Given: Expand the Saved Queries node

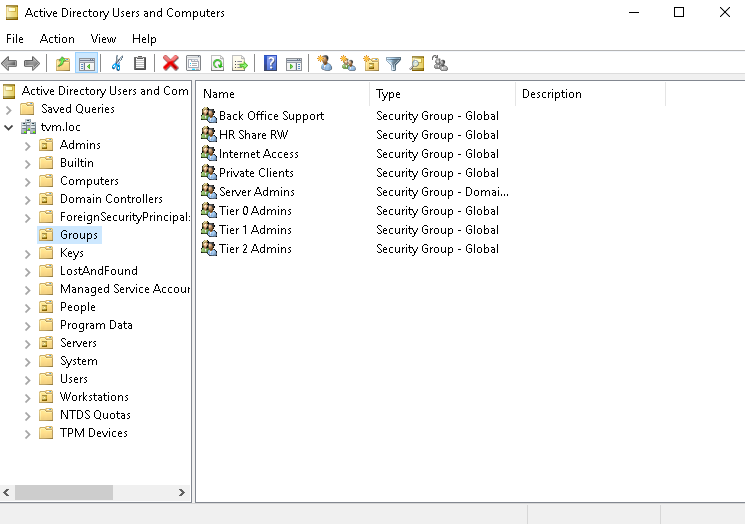Looking at the screenshot, I should pyautogui.click(x=9, y=110).
